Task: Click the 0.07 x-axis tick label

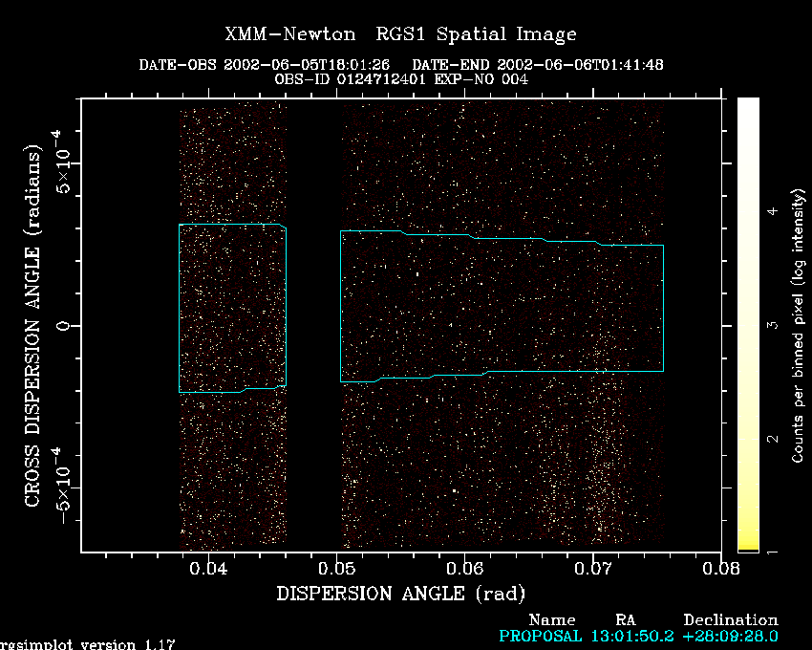Action: click(x=593, y=569)
